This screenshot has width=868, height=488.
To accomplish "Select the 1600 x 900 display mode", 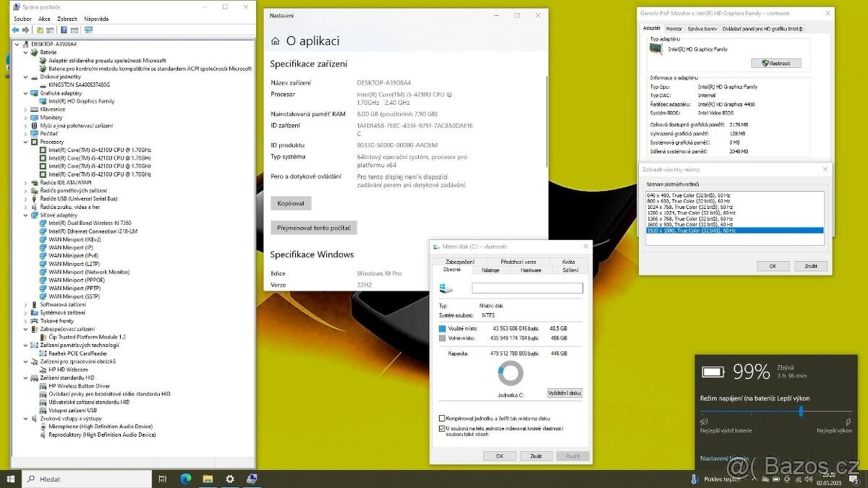I will pos(691,224).
